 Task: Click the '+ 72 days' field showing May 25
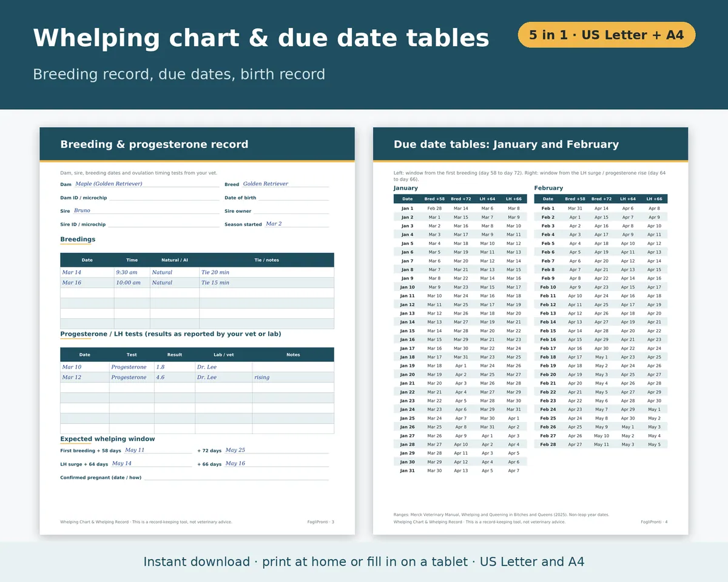276,450
